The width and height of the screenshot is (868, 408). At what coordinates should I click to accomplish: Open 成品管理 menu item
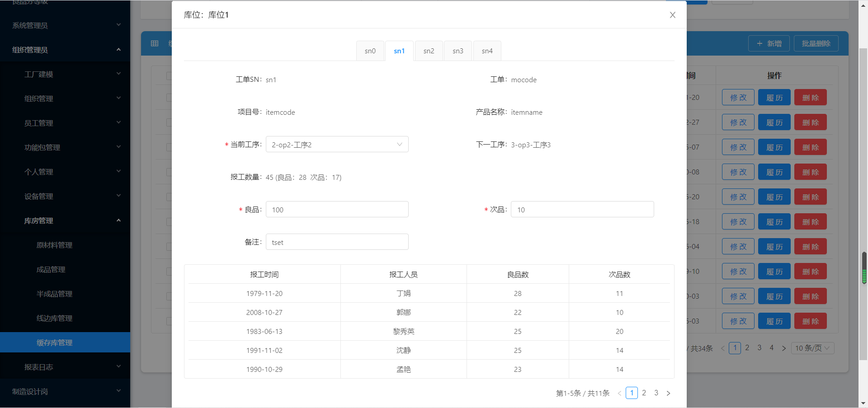click(x=65, y=269)
